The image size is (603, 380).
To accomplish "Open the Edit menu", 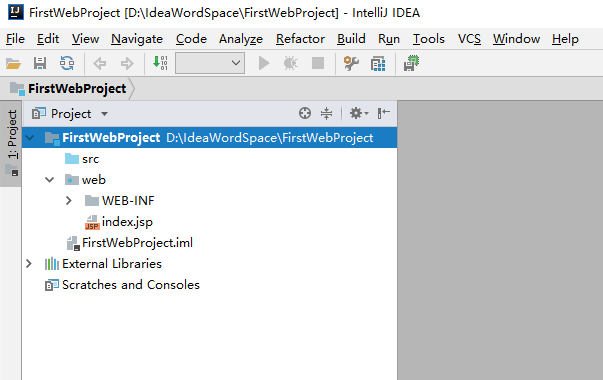I will point(48,39).
